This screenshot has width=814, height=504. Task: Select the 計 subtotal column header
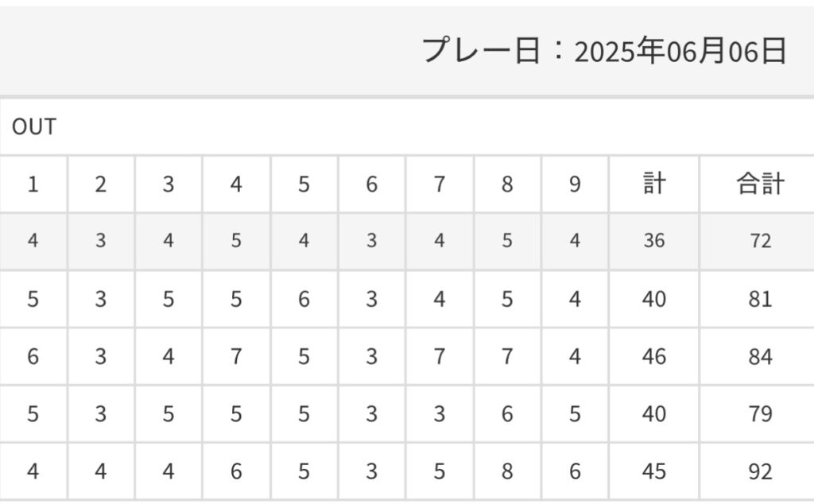click(653, 184)
